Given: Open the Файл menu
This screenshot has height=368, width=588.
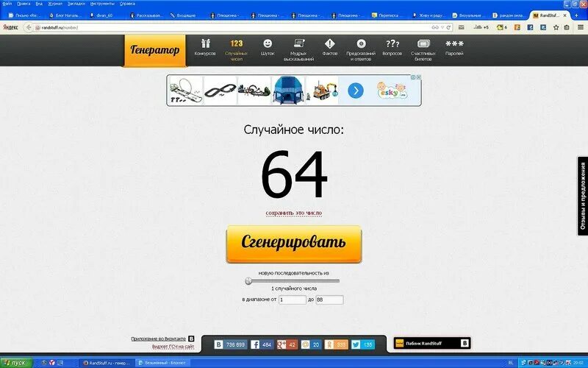Looking at the screenshot, I should pyautogui.click(x=7, y=4).
